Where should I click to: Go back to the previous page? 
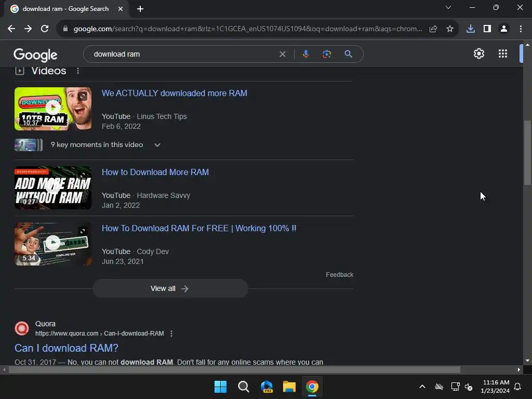pyautogui.click(x=11, y=29)
